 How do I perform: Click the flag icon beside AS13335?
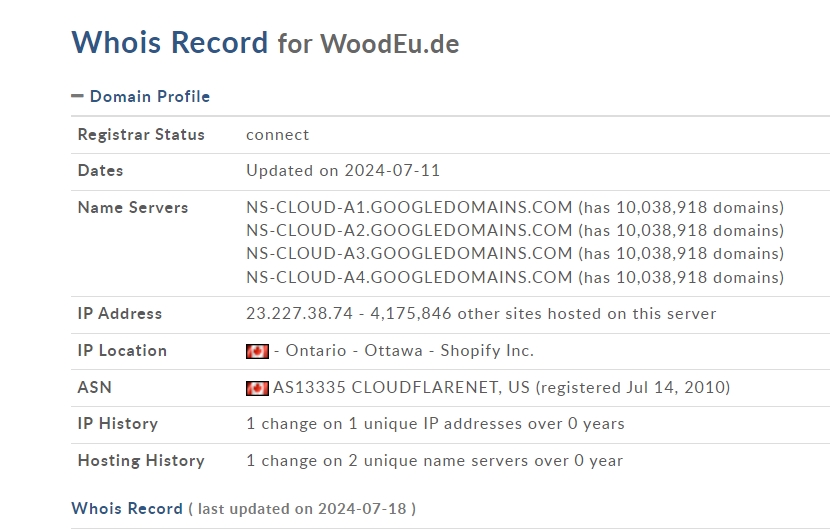[257, 388]
